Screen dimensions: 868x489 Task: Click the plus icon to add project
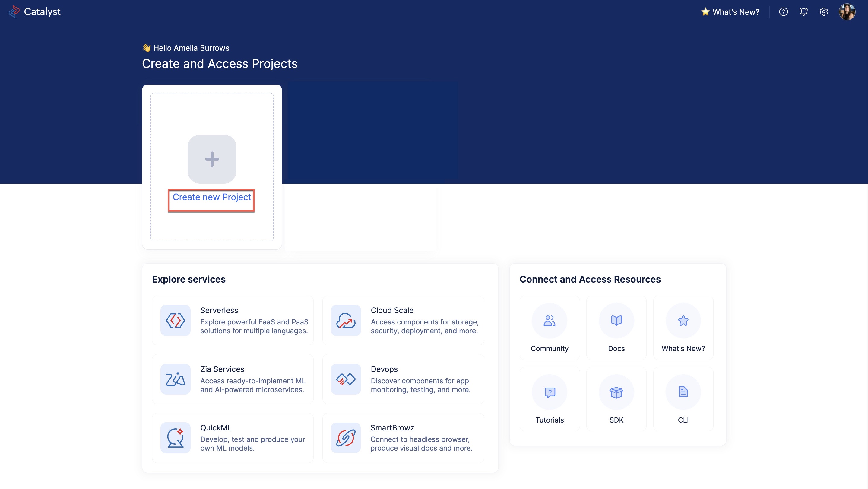click(x=212, y=159)
